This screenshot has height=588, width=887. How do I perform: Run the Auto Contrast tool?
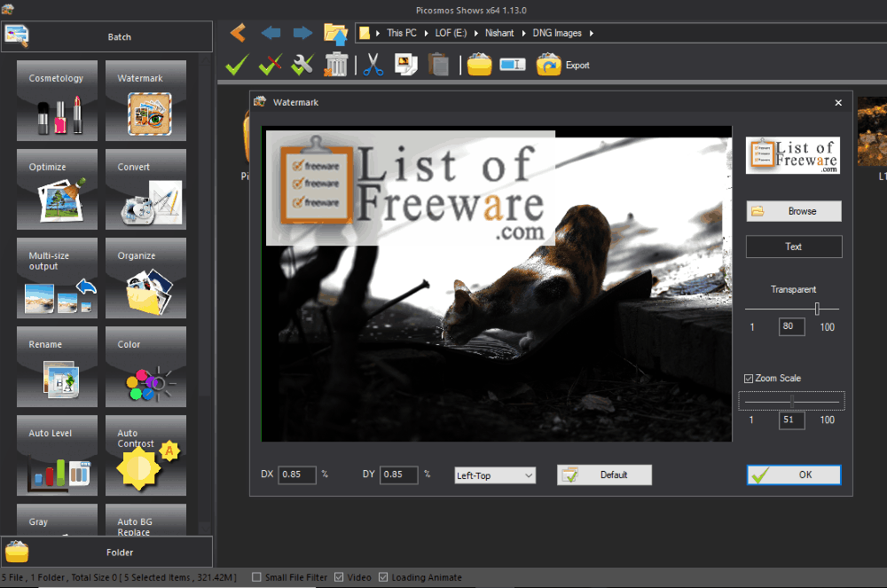[146, 456]
